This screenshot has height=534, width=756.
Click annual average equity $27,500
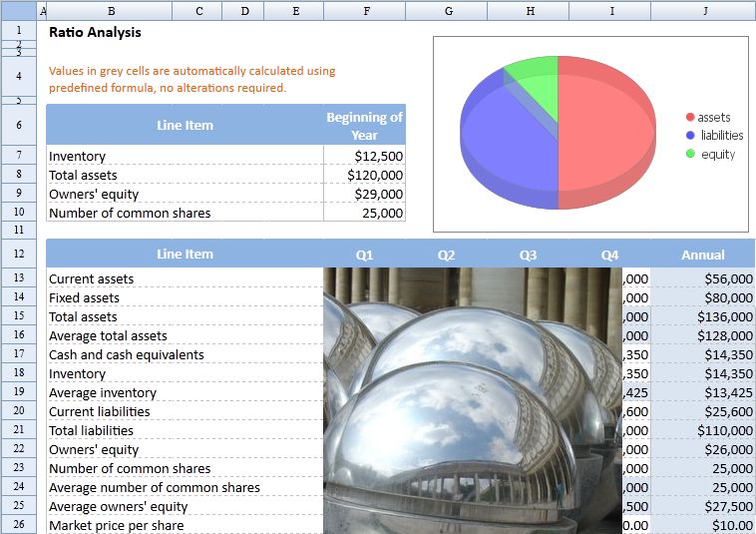click(728, 506)
